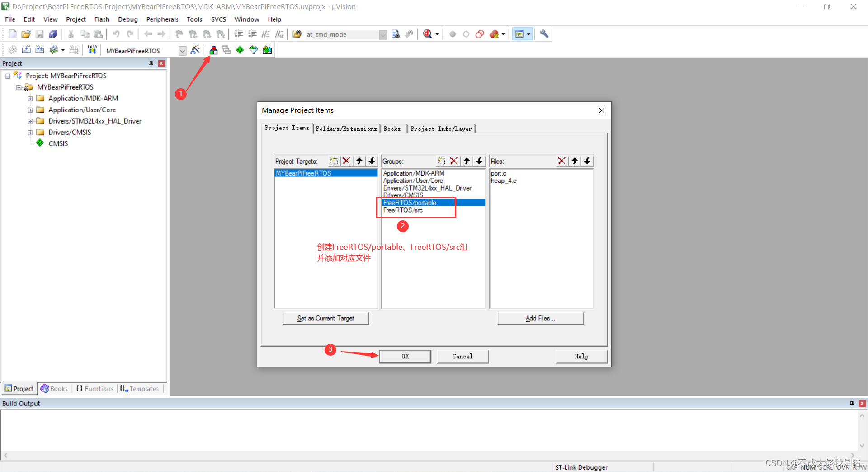Open file using the folder icon
The image size is (868, 472).
(x=26, y=34)
